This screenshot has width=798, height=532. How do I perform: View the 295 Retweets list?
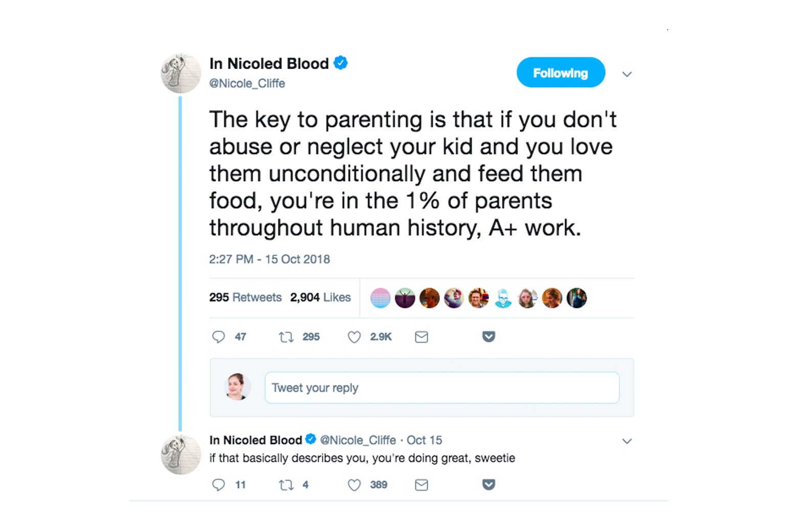click(x=246, y=297)
